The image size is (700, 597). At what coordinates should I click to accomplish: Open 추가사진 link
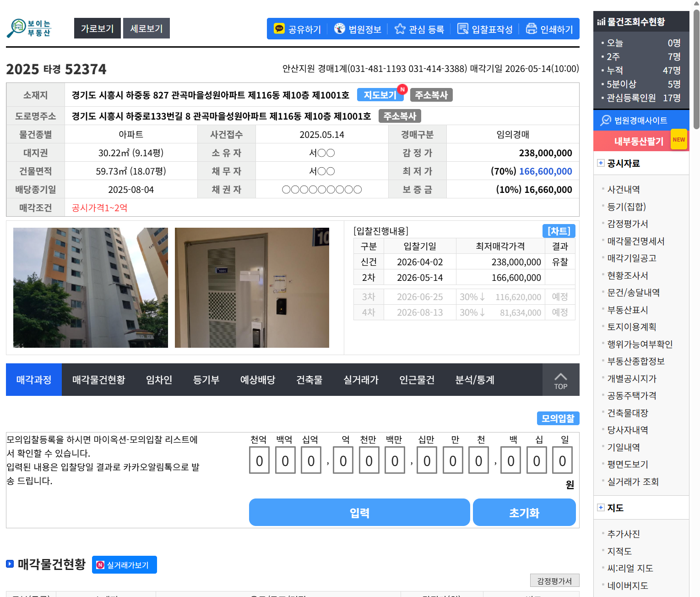624,534
